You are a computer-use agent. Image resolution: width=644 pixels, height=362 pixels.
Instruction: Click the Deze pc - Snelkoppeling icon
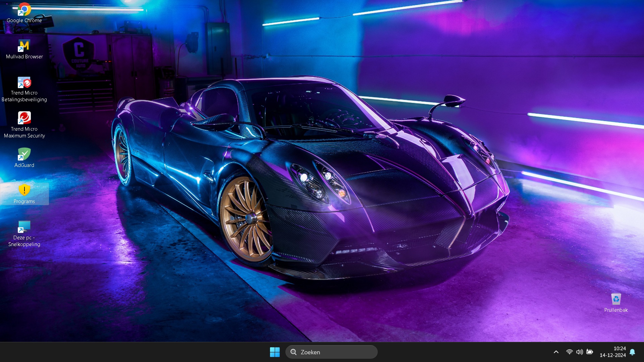[24, 227]
